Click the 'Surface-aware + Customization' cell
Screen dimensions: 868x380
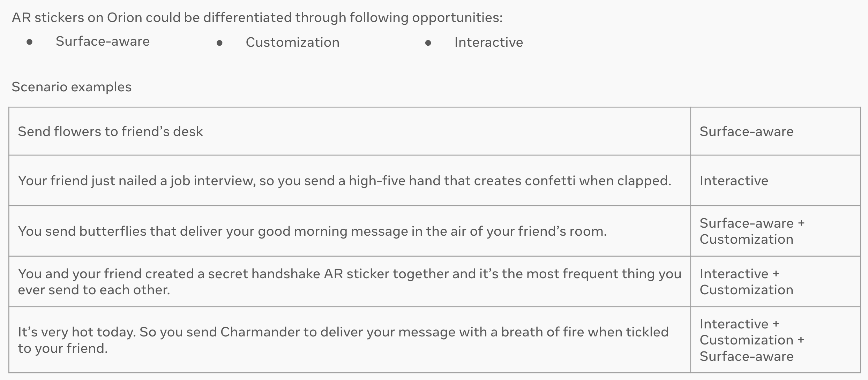(x=776, y=231)
